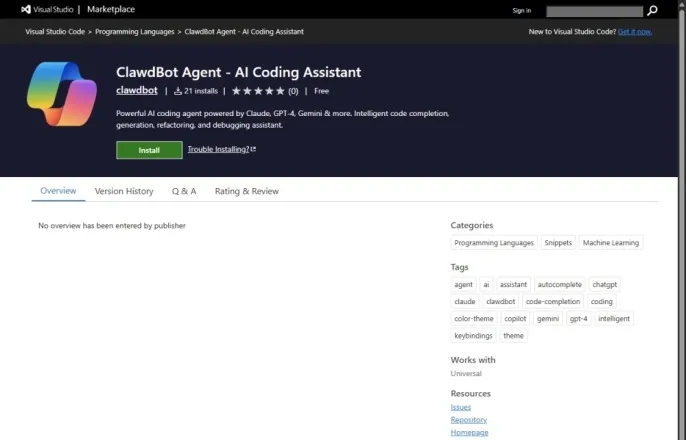Click the claude tag
Image resolution: width=686 pixels, height=440 pixels.
click(465, 301)
